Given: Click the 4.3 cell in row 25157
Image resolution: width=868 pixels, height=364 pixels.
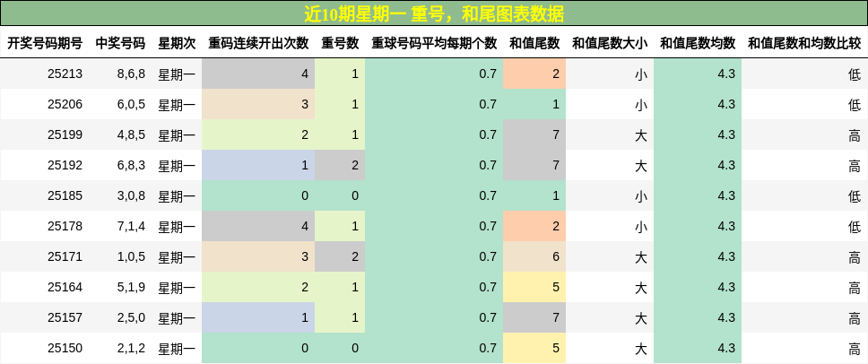Looking at the screenshot, I should [698, 317].
